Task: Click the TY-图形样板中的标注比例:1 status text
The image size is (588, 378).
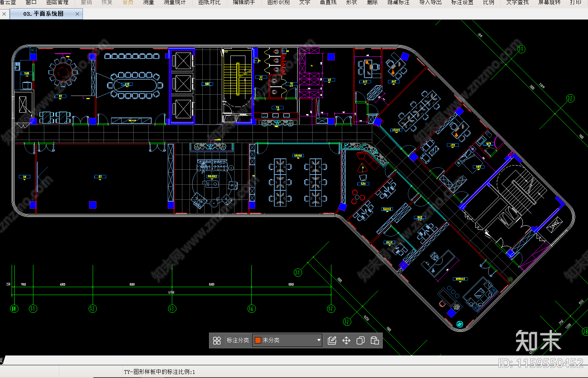Action: coord(159,372)
